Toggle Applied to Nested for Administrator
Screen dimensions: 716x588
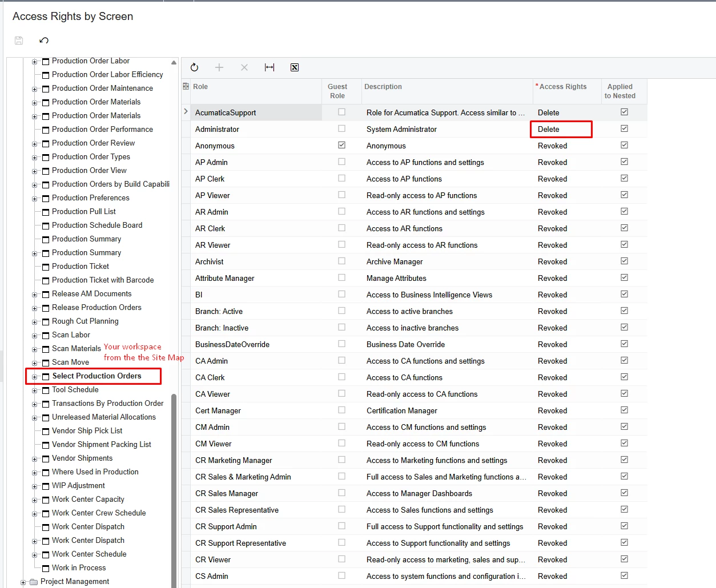click(624, 128)
